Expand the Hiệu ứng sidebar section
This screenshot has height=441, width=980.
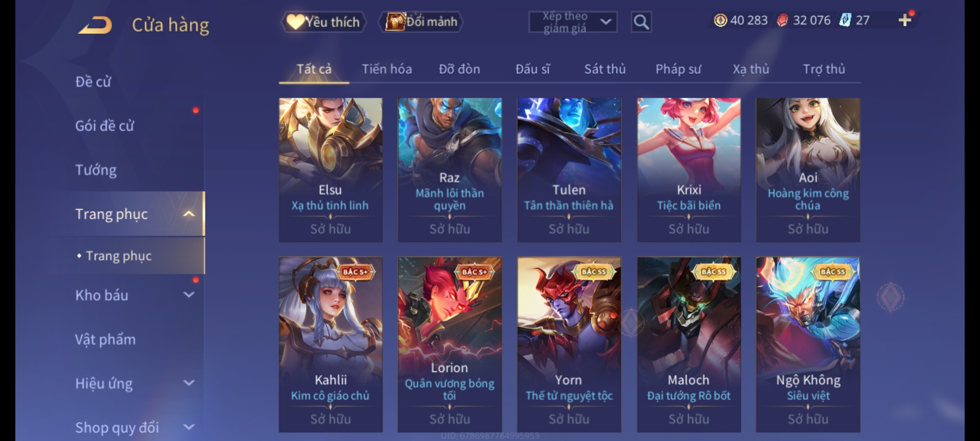tap(189, 383)
